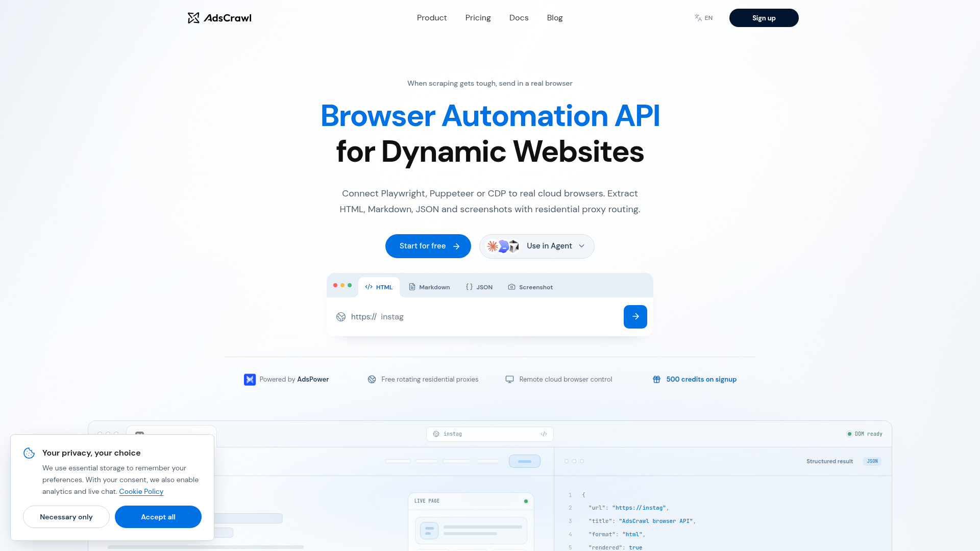This screenshot has width=980, height=551.
Task: Switch to the HTML output tab
Action: (x=379, y=287)
